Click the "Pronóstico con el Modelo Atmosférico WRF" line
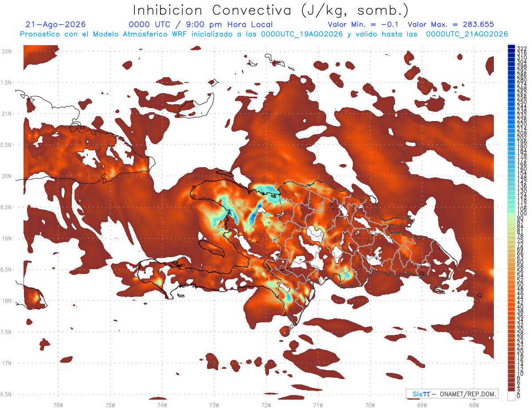 pos(264,34)
